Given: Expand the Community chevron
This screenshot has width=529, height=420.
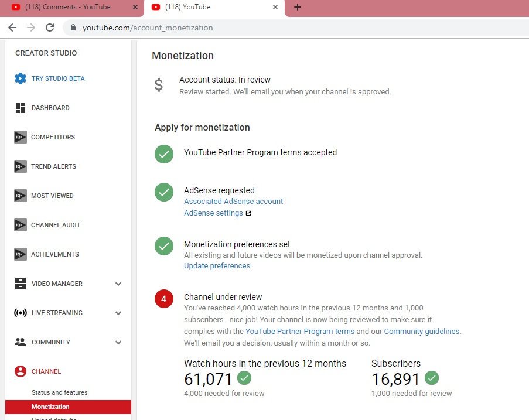Looking at the screenshot, I should (118, 343).
